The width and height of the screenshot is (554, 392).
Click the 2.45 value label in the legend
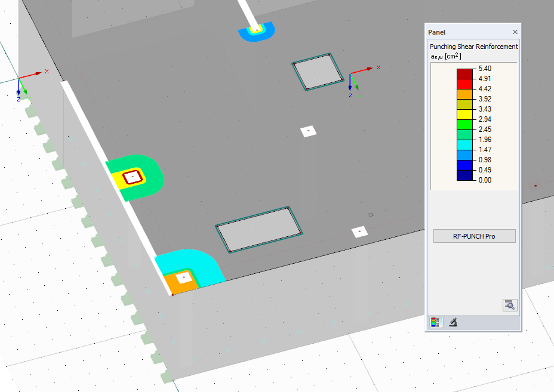point(485,129)
